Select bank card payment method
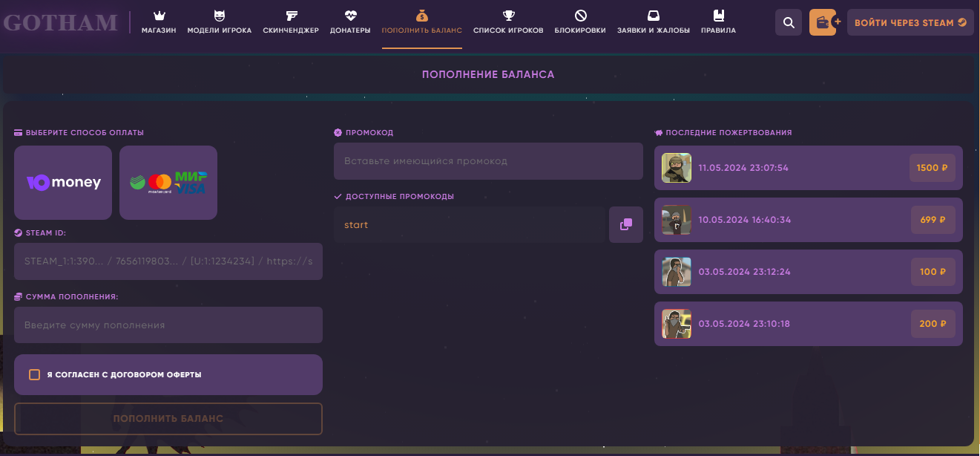The height and width of the screenshot is (456, 980). coord(168,183)
